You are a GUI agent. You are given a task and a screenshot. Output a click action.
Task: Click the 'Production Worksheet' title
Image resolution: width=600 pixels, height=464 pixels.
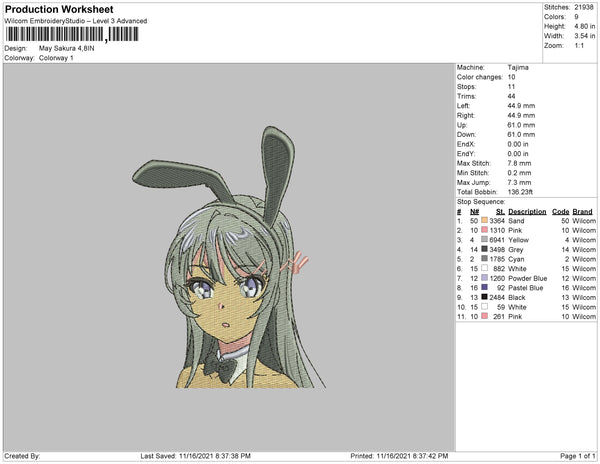click(x=59, y=10)
